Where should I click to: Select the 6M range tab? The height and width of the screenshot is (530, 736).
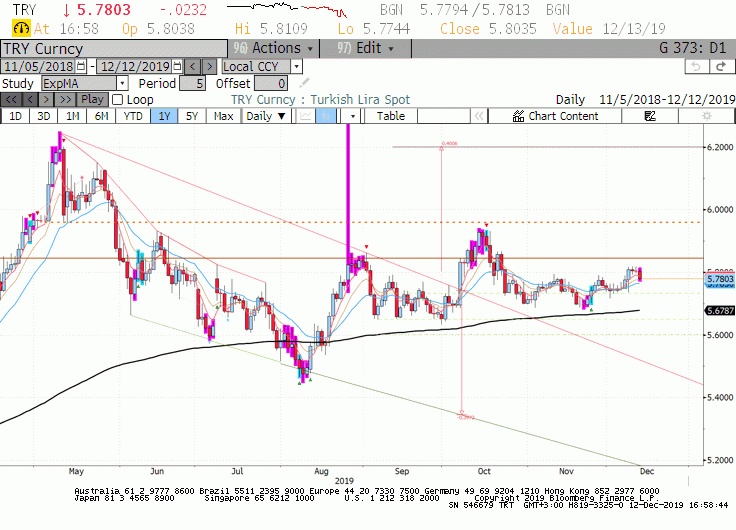click(101, 116)
